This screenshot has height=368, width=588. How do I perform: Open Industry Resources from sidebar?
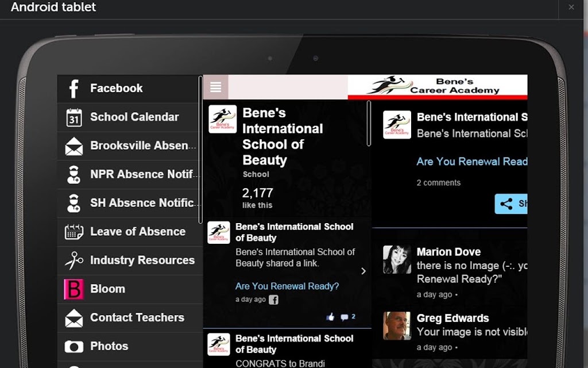pos(130,260)
